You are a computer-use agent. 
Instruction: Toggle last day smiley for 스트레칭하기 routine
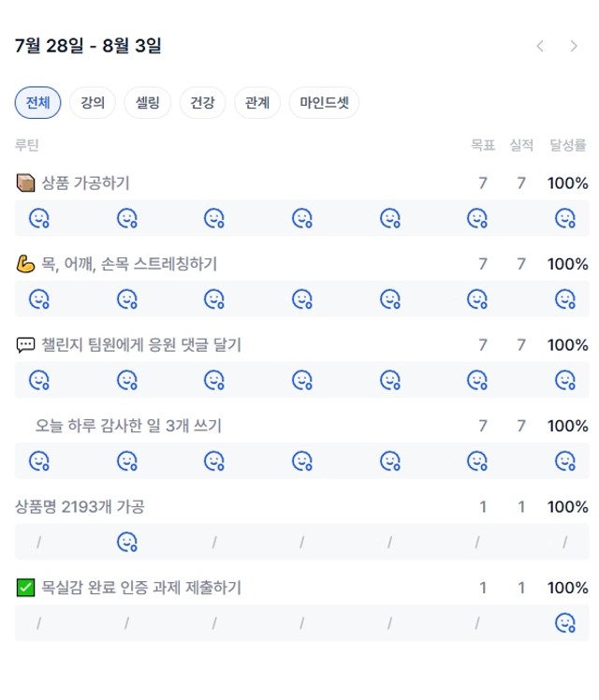[565, 299]
